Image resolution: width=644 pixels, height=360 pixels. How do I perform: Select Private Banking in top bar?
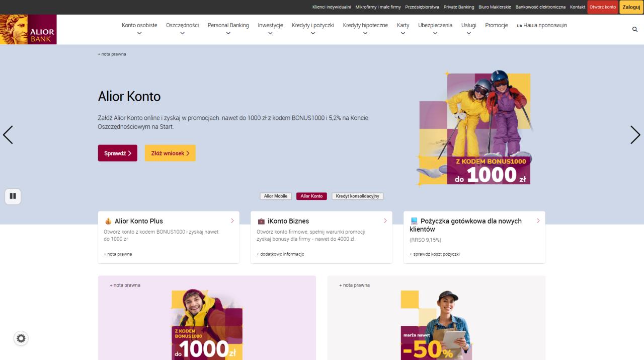459,7
